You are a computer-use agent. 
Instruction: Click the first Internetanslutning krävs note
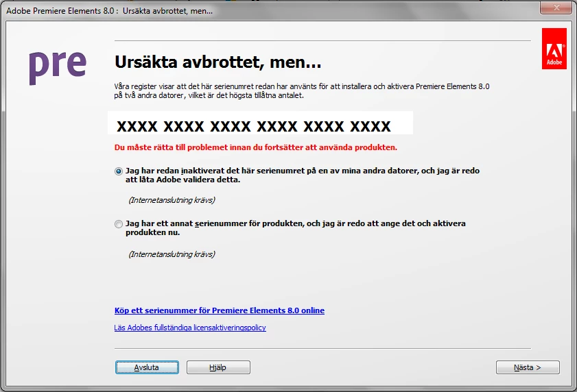coord(172,200)
